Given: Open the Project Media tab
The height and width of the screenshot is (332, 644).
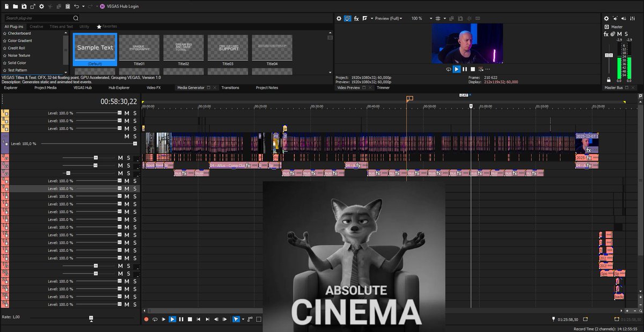Looking at the screenshot, I should (x=45, y=88).
